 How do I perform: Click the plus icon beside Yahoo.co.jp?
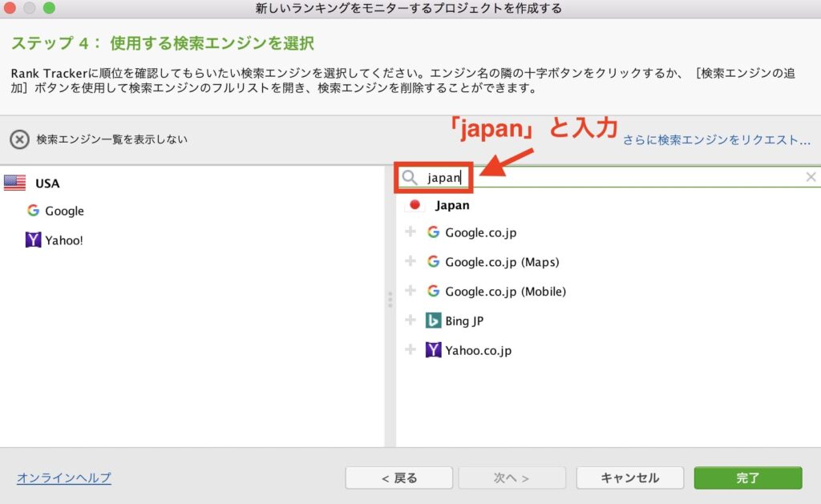point(410,350)
